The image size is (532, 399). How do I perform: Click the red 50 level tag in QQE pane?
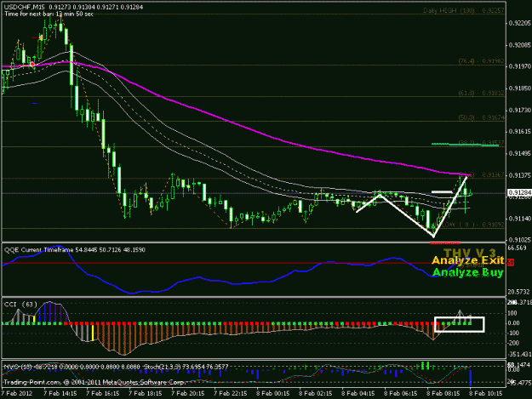point(511,262)
